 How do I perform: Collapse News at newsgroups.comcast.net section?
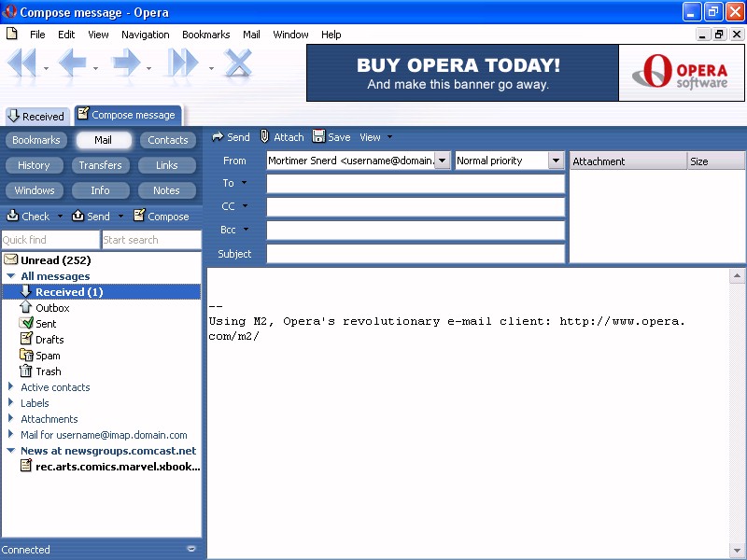tap(11, 450)
